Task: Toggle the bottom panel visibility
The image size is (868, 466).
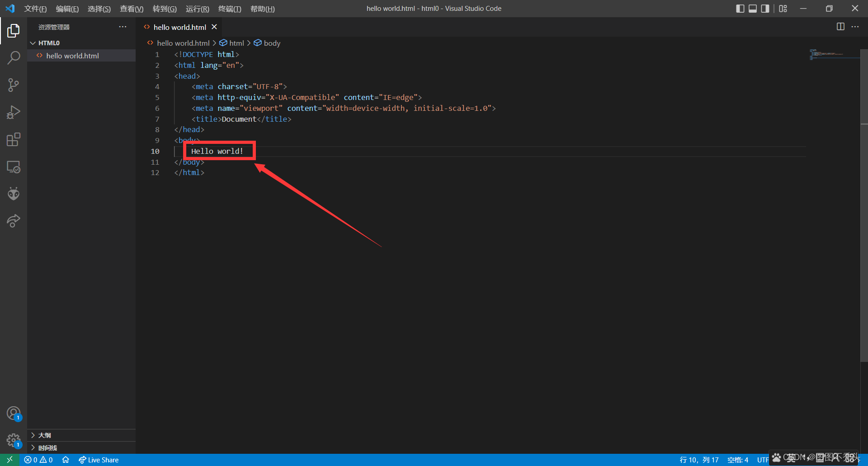Action: [753, 9]
